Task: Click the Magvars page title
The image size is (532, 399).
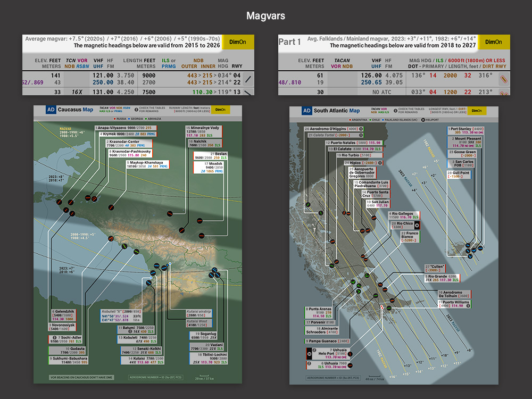Action: coord(265,15)
